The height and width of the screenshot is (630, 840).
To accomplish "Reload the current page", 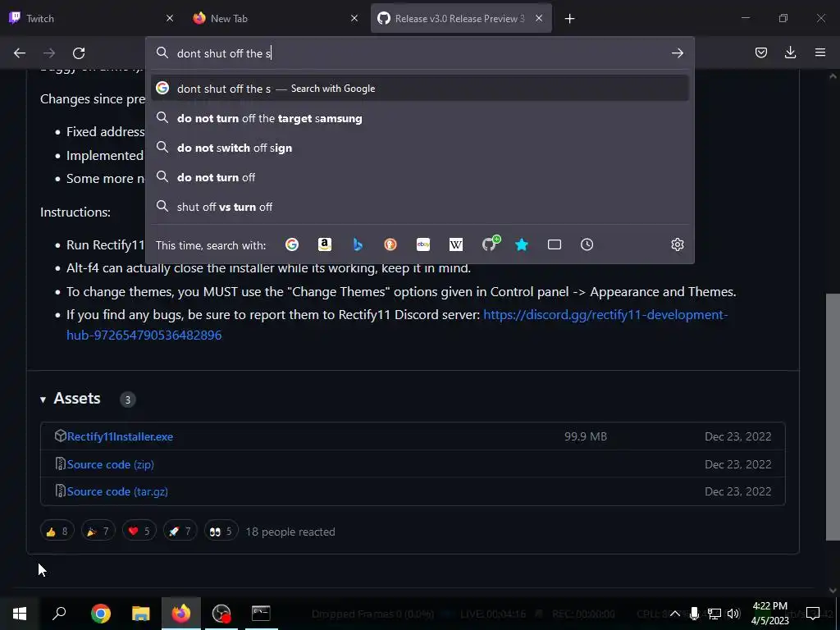I will (79, 53).
